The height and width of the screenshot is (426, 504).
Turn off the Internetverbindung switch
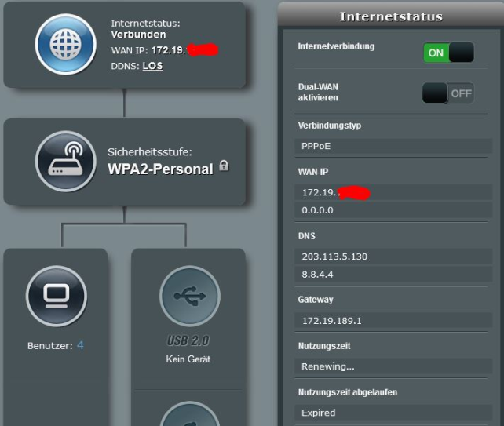[448, 53]
